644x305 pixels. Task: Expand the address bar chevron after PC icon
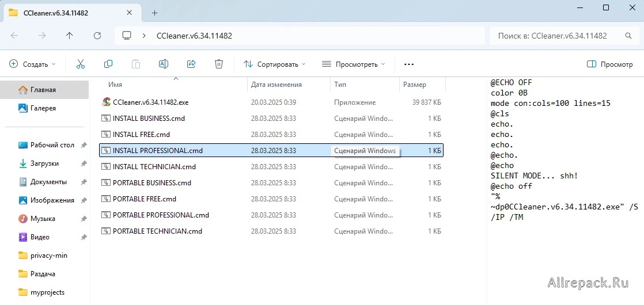[144, 36]
